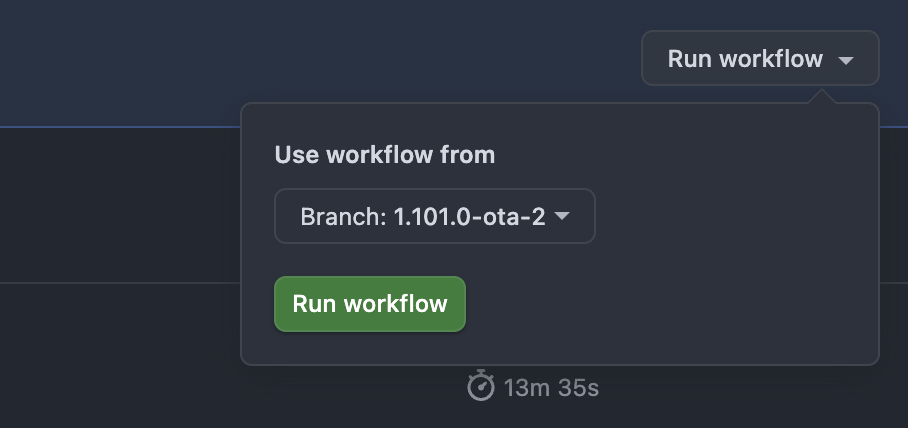
Task: Click the word "Run" in the top dropdown button
Action: pos(689,59)
